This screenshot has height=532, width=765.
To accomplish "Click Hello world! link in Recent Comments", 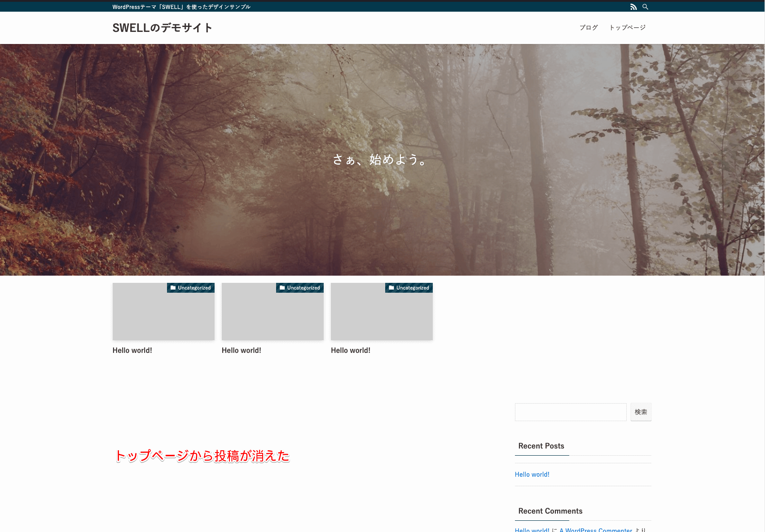I will tap(532, 530).
